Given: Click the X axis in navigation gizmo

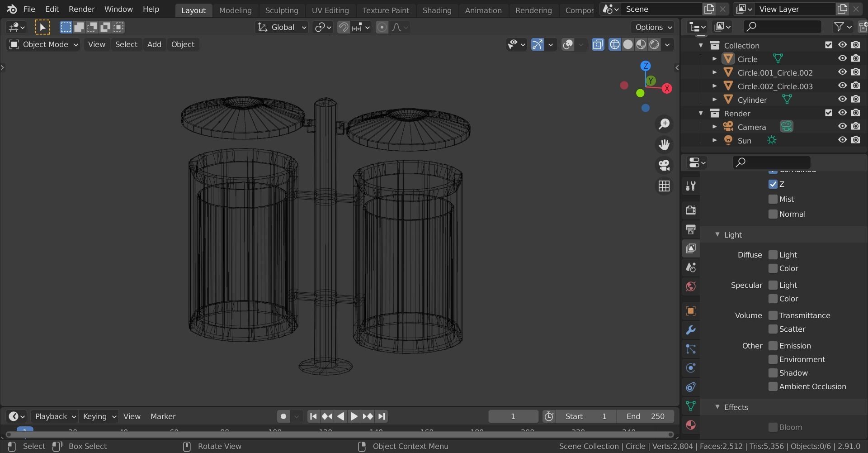Looking at the screenshot, I should 667,89.
